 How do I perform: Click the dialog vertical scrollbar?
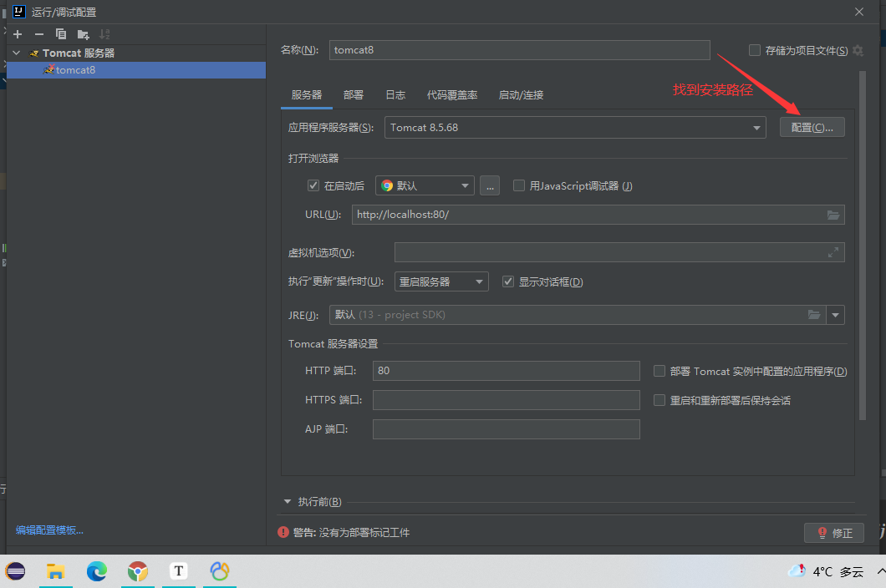point(863,246)
